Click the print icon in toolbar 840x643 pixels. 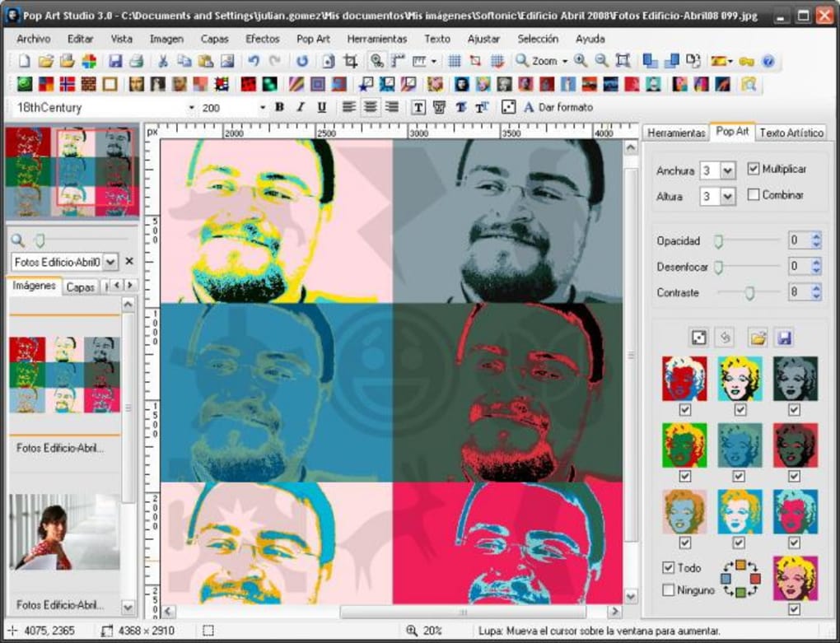pyautogui.click(x=137, y=61)
